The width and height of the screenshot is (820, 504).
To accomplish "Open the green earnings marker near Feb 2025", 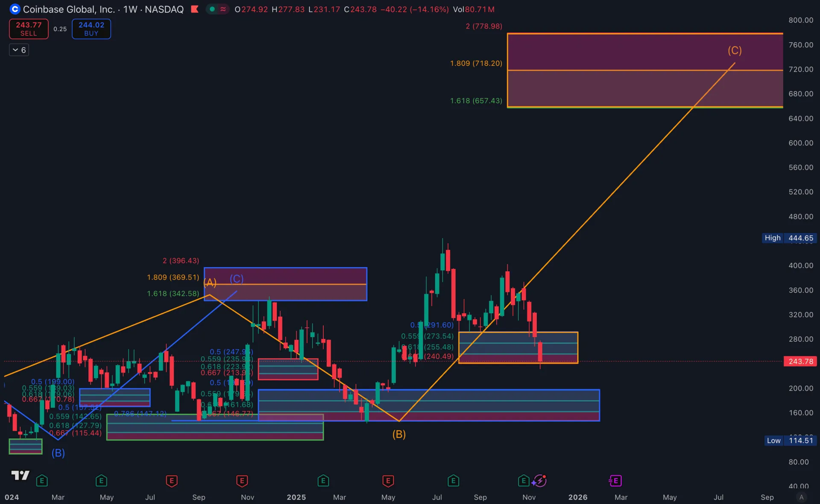I will pyautogui.click(x=323, y=481).
